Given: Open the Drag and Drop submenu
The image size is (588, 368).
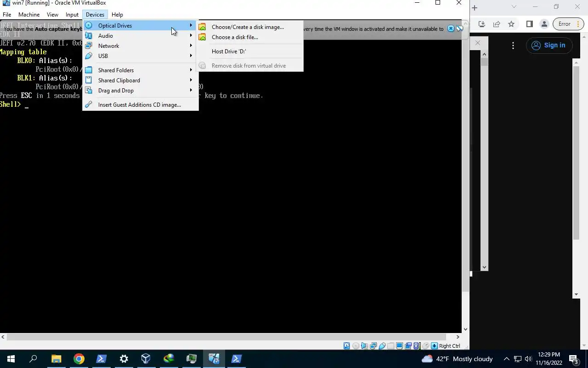Looking at the screenshot, I should [141, 90].
